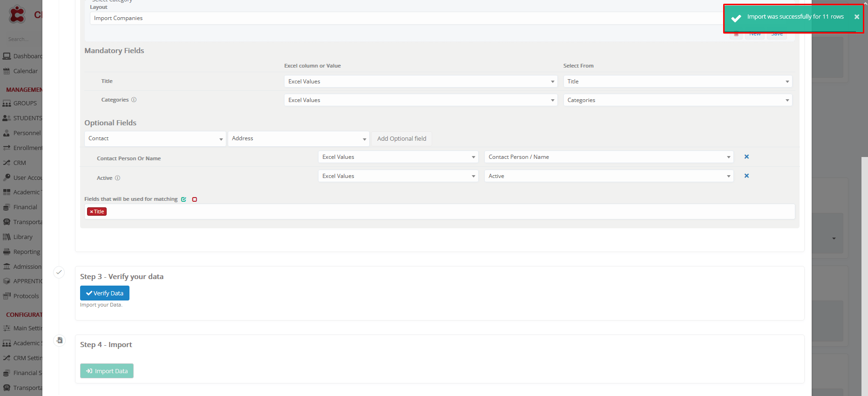Open CRM in the sidebar menu
868x396 pixels.
click(20, 163)
